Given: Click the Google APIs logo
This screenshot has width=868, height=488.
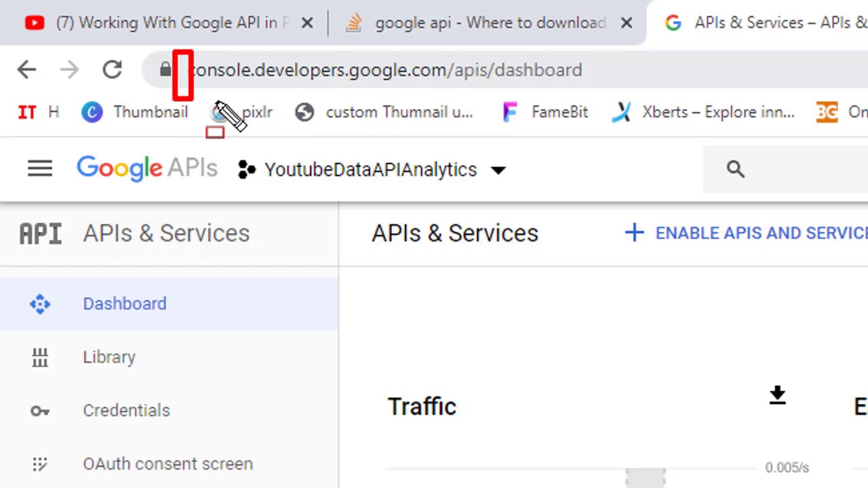Looking at the screenshot, I should pos(147,169).
